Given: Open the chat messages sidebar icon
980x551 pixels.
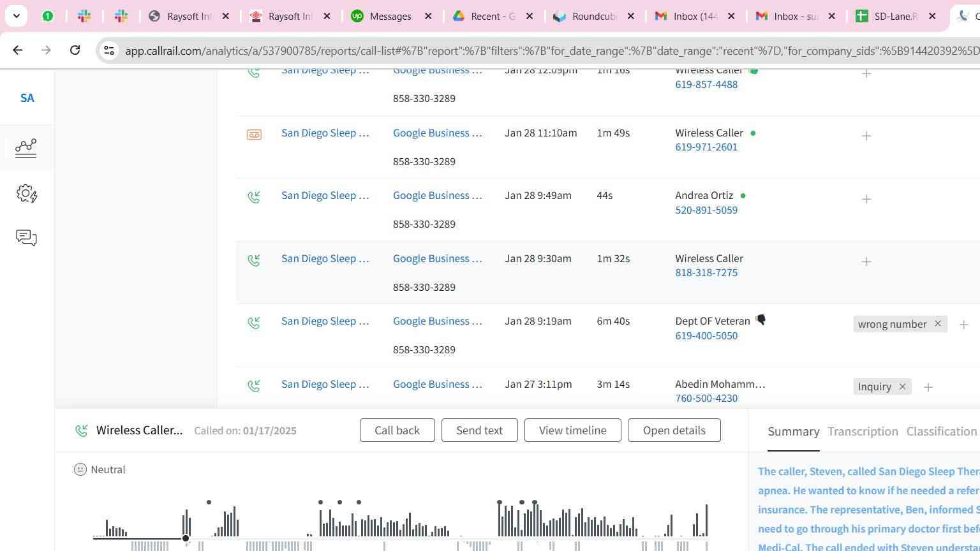Looking at the screenshot, I should [x=26, y=238].
